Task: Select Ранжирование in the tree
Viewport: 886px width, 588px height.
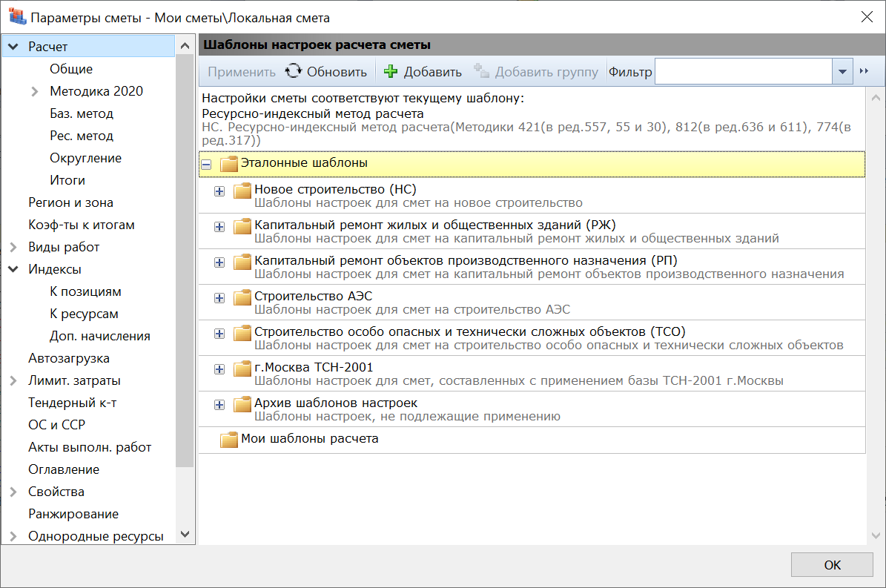Action: point(73,514)
